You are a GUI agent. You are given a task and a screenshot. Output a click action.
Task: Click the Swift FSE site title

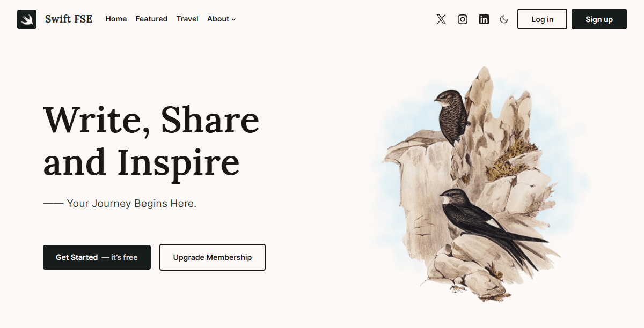tap(69, 19)
